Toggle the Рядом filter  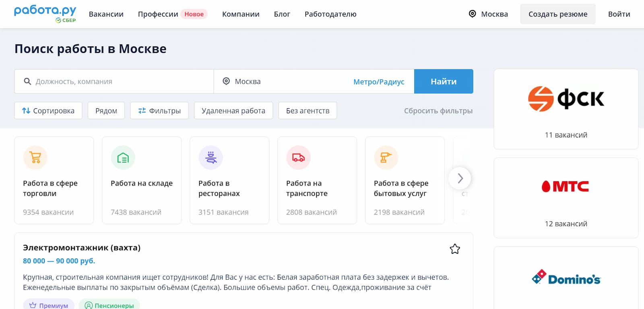[x=106, y=110]
